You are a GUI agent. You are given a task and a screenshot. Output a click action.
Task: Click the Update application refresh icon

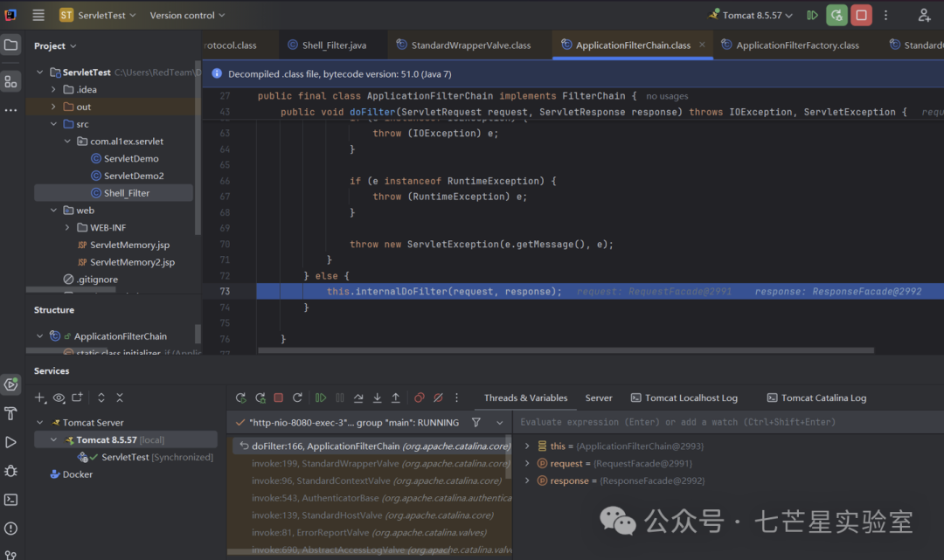297,398
